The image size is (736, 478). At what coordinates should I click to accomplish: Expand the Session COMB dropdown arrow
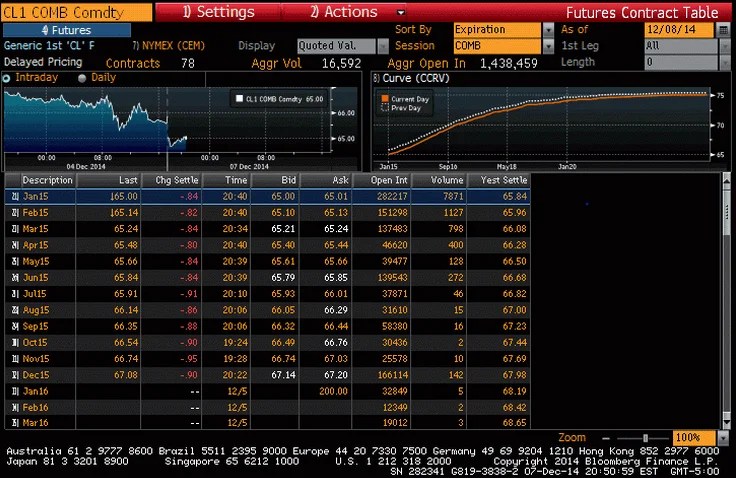pyautogui.click(x=548, y=46)
